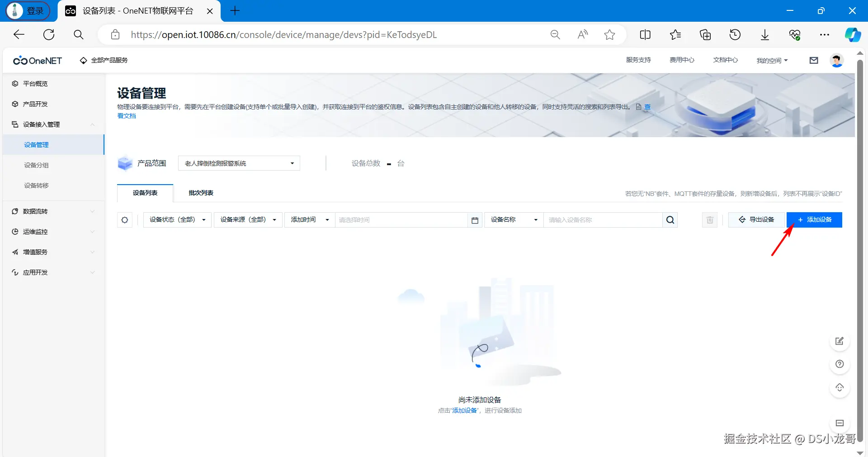Screen dimensions: 868x457
Task: Click the OneNET logo
Action: point(38,60)
